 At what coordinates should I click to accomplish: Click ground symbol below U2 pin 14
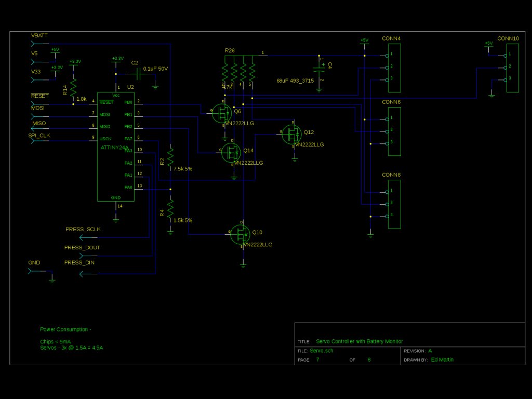click(116, 220)
